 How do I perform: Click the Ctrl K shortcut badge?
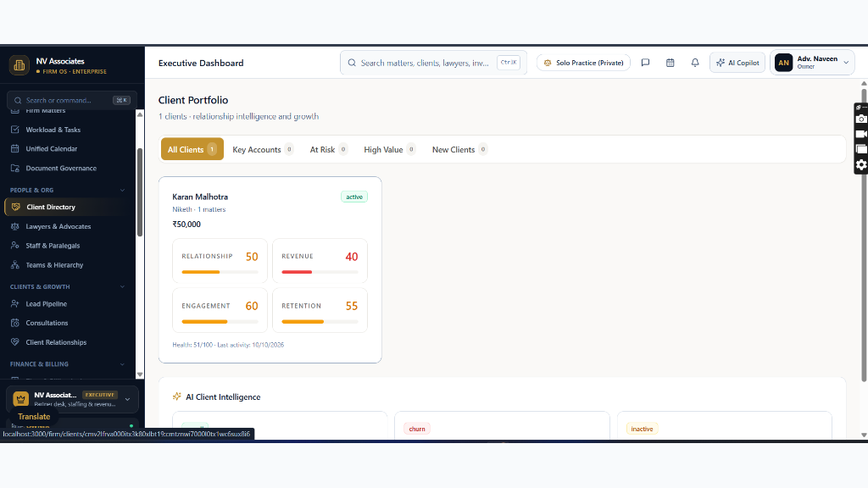coord(509,63)
